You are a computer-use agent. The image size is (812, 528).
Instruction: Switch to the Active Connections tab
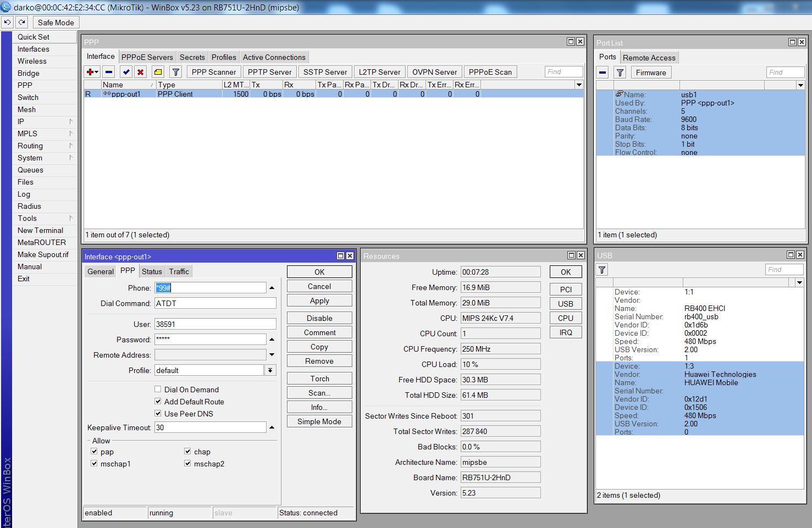[274, 57]
